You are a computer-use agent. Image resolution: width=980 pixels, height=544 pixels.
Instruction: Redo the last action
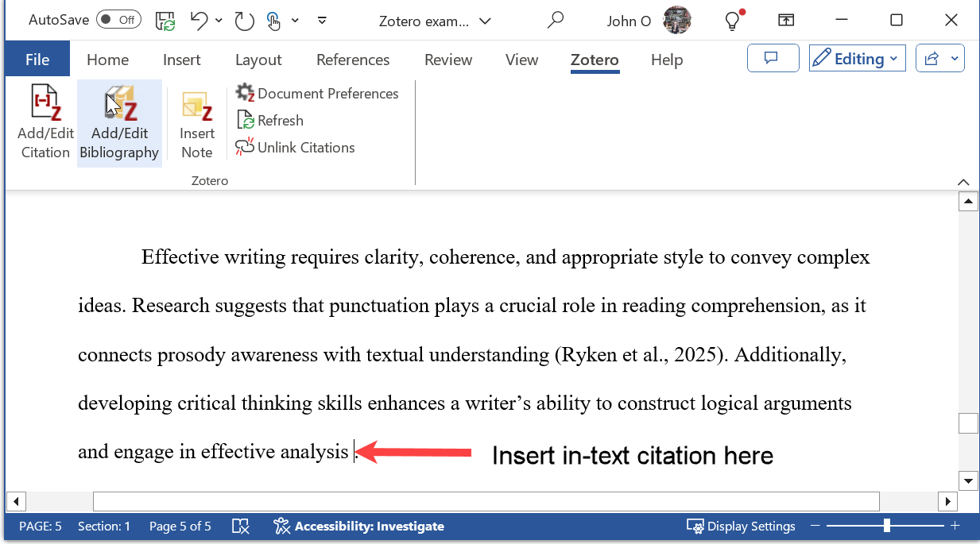pyautogui.click(x=244, y=21)
